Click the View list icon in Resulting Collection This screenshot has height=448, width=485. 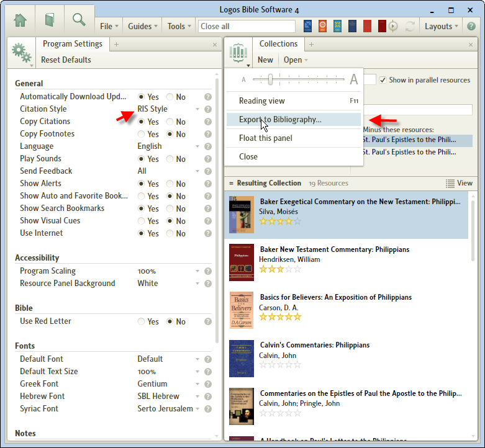(450, 183)
